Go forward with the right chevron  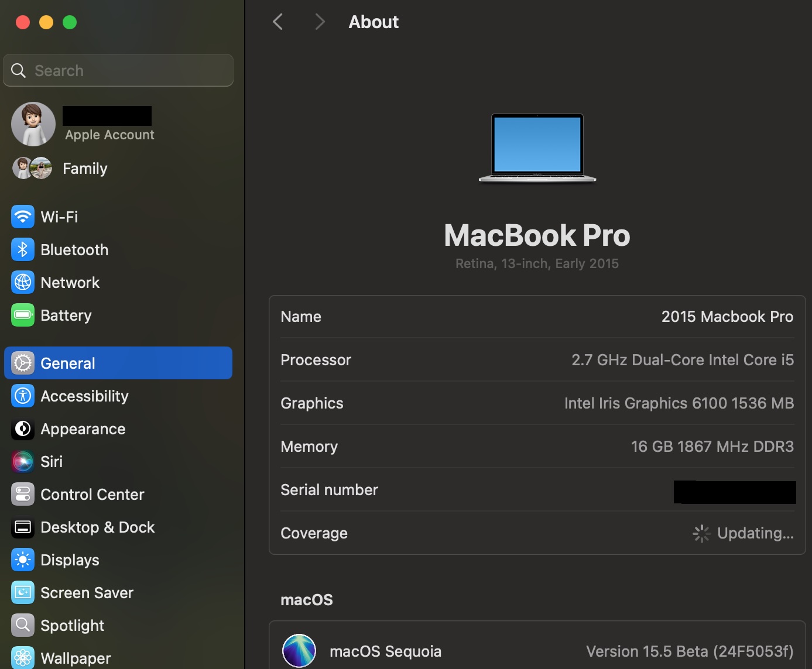coord(320,22)
